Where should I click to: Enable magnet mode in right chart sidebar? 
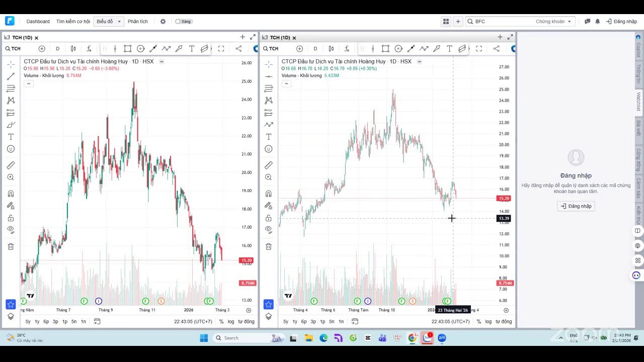[269, 194]
